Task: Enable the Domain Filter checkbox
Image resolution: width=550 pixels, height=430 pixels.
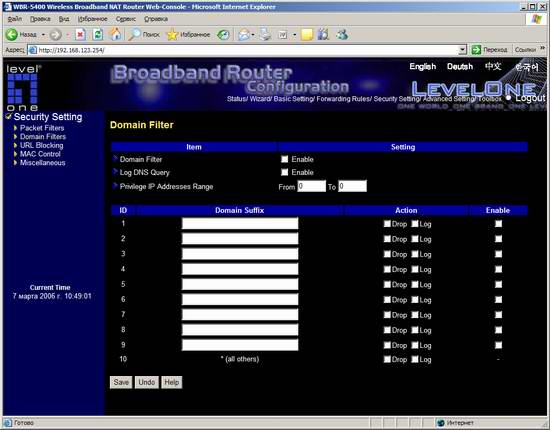Action: (284, 159)
